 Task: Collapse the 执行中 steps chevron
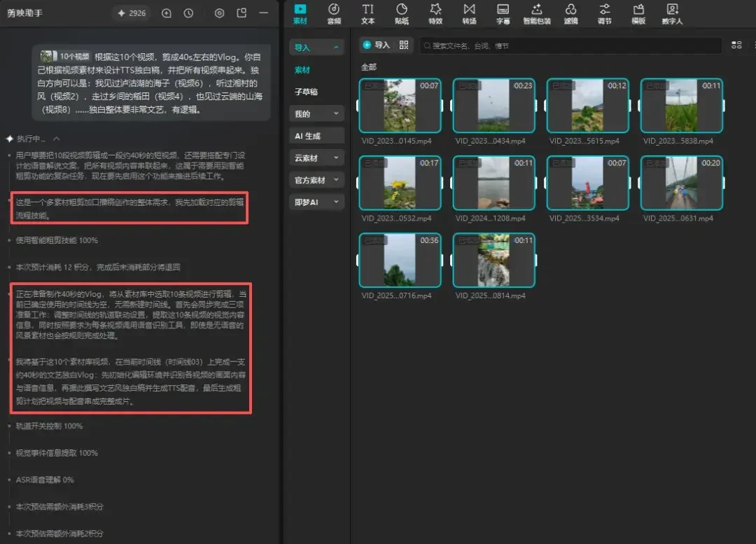57,139
